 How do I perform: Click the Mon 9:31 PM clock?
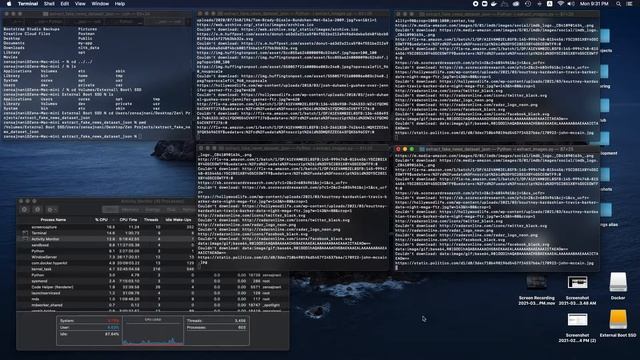tap(594, 4)
